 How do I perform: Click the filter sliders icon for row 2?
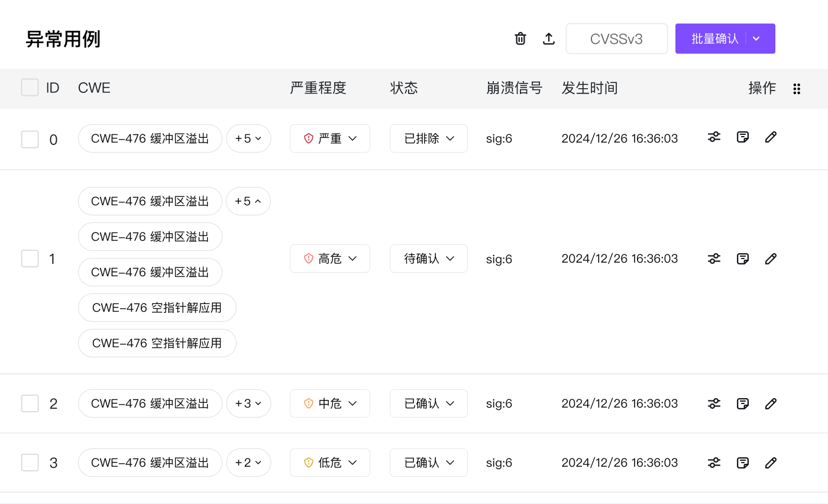714,403
